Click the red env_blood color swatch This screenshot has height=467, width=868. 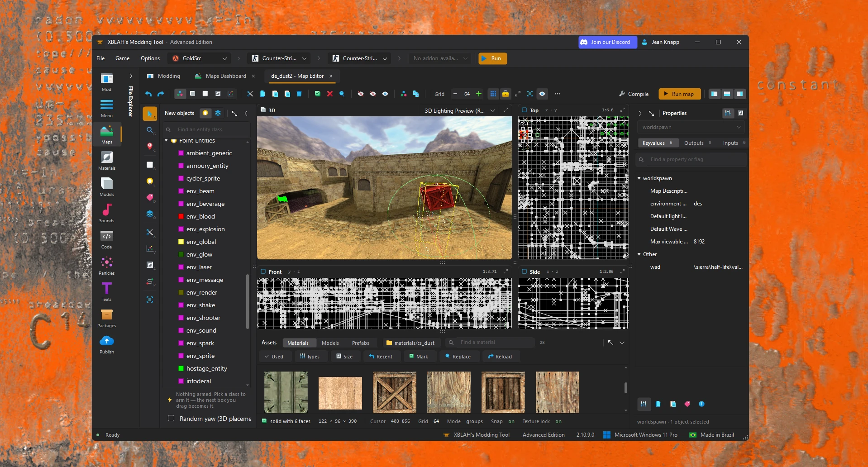coord(181,216)
